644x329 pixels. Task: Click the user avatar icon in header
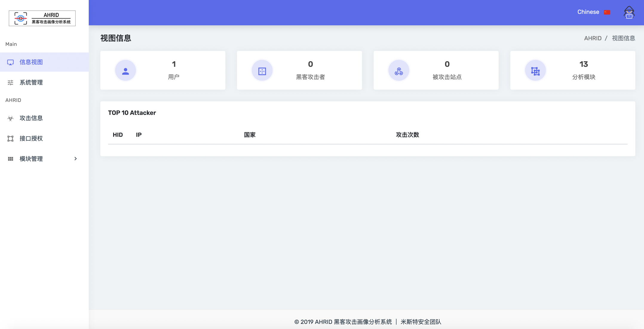[x=629, y=13]
